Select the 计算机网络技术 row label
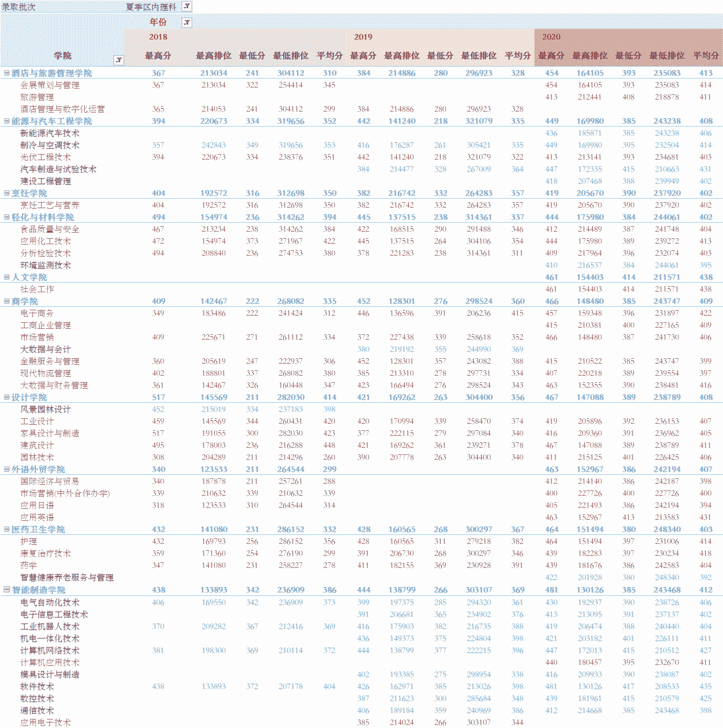Viewport: 723px width, 728px height. (50, 650)
